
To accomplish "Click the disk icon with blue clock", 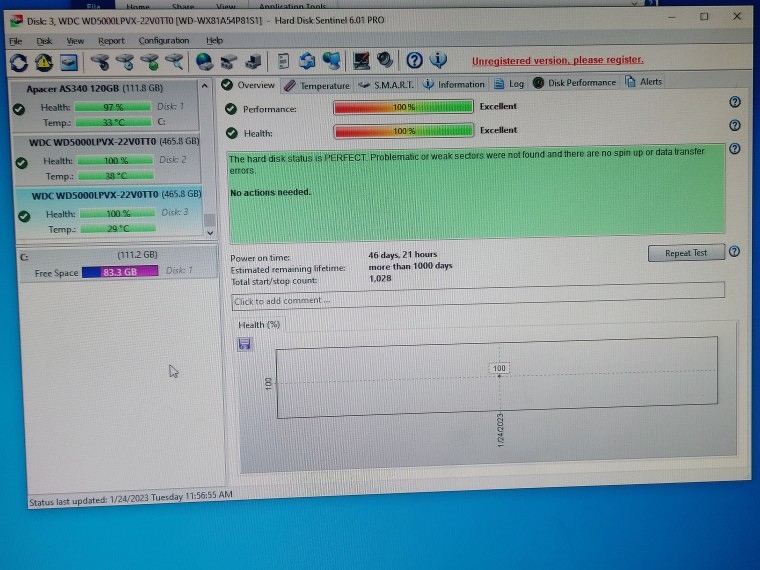I will pos(125,62).
